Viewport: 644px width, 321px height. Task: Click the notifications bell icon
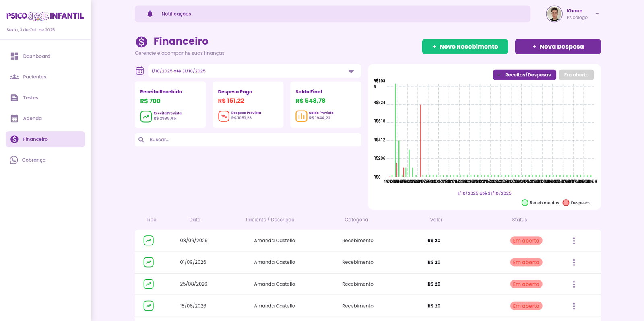[150, 14]
